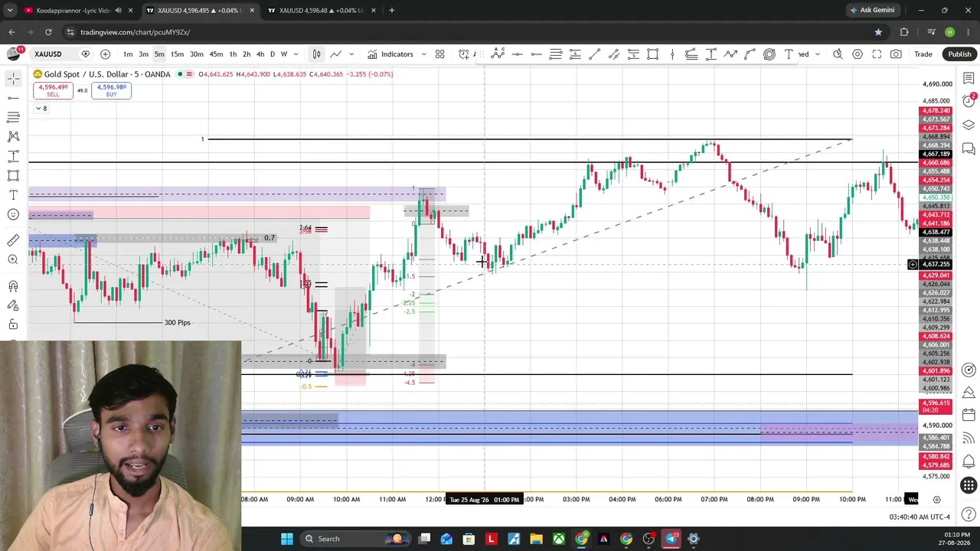The height and width of the screenshot is (551, 980).
Task: Select the Fib spiral tool in favorites toolbar
Action: 769,54
